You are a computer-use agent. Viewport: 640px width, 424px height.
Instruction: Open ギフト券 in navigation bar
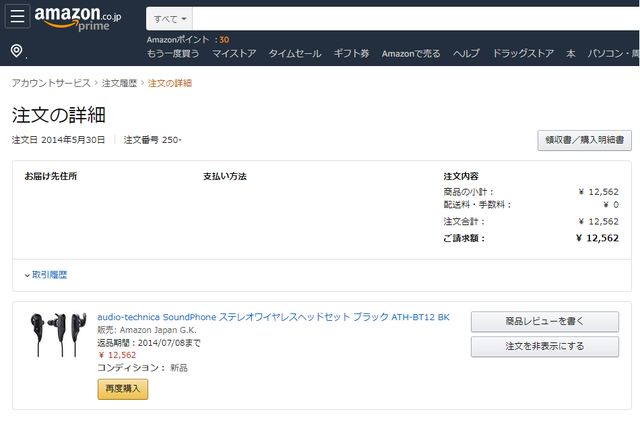351,53
